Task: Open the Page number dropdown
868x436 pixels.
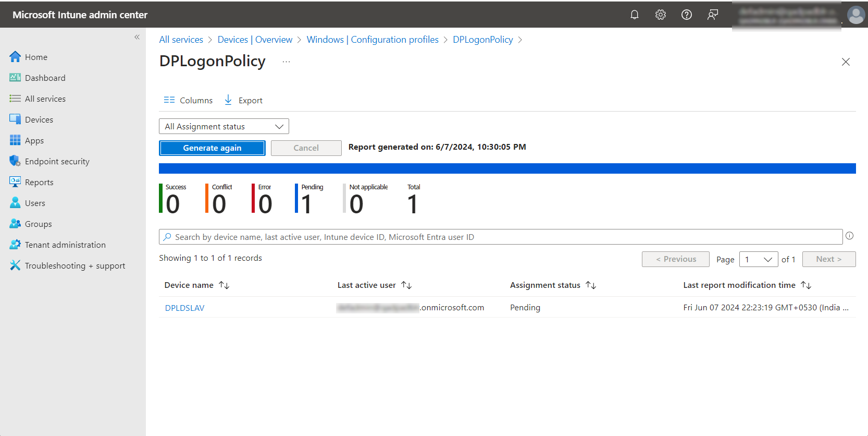Action: 758,259
